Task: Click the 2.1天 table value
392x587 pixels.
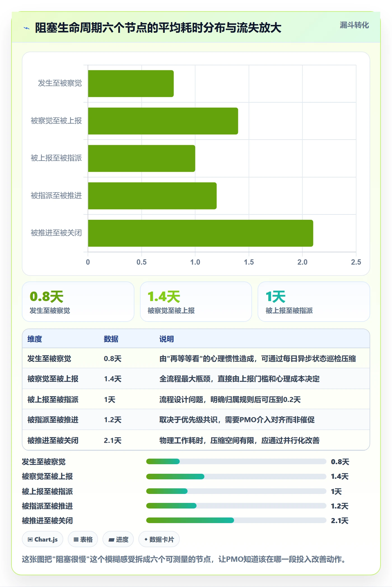Action: (x=113, y=440)
